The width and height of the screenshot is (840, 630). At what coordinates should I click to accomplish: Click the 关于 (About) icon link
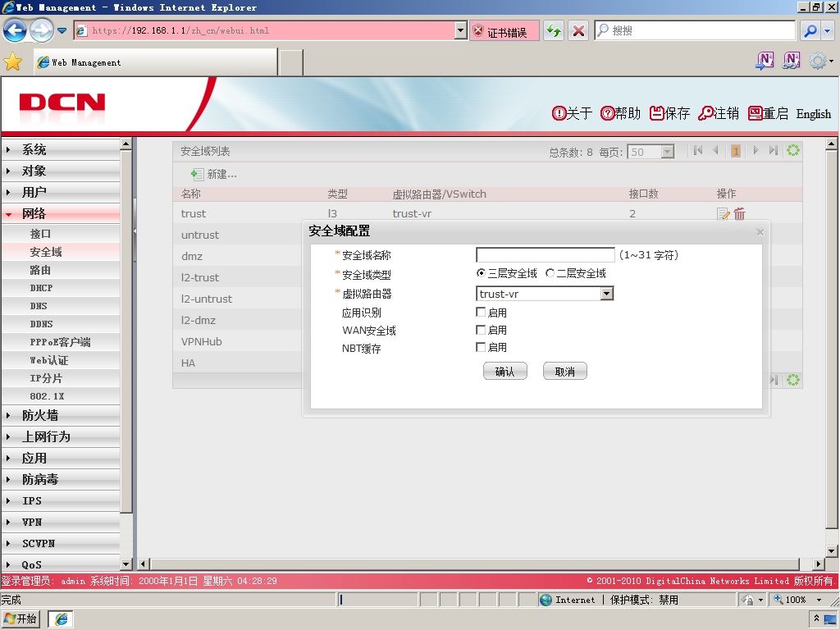pos(572,113)
